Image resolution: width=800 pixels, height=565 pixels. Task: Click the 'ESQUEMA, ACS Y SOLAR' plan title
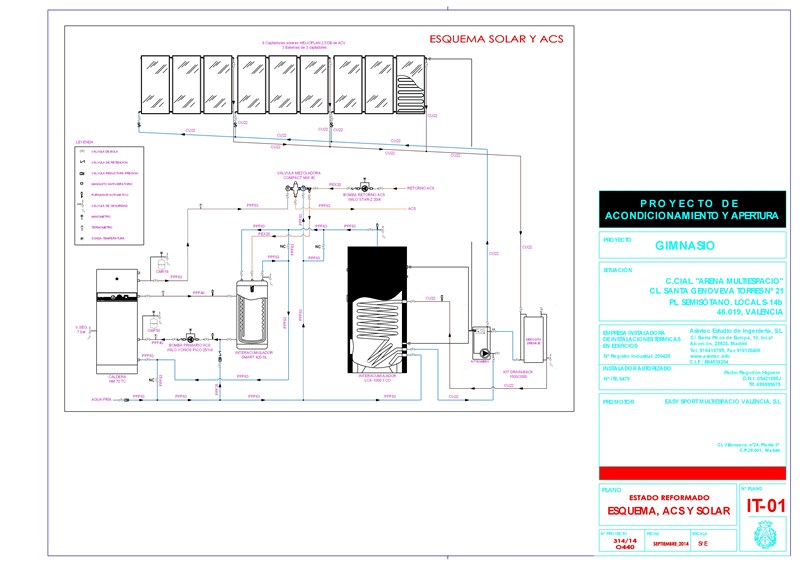coord(669,511)
